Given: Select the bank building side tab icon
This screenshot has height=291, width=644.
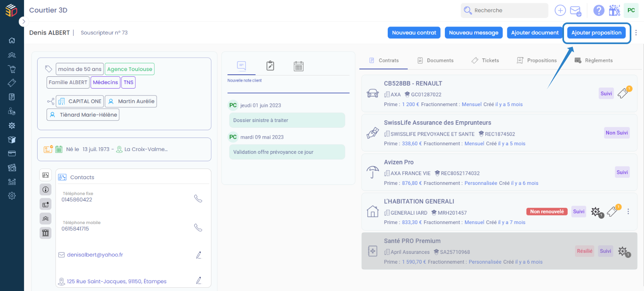Looking at the screenshot, I should tap(46, 233).
